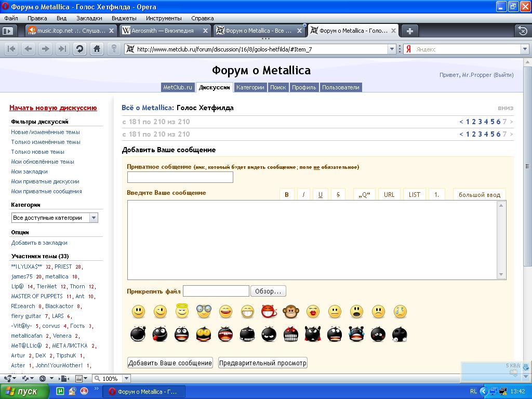The image size is (532, 399).
Task: Insert the black crying smiley
Action: 356,334
